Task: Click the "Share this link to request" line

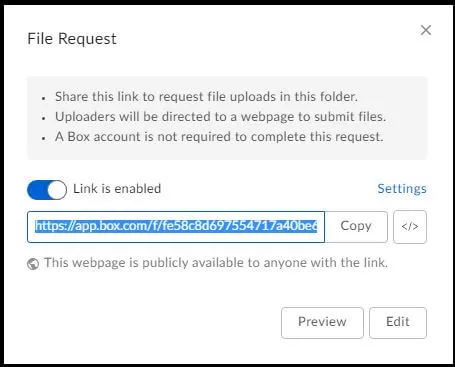Action: tap(206, 97)
